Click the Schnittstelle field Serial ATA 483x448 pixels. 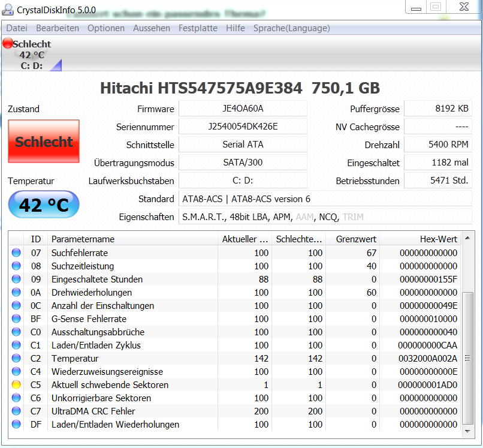[243, 145]
